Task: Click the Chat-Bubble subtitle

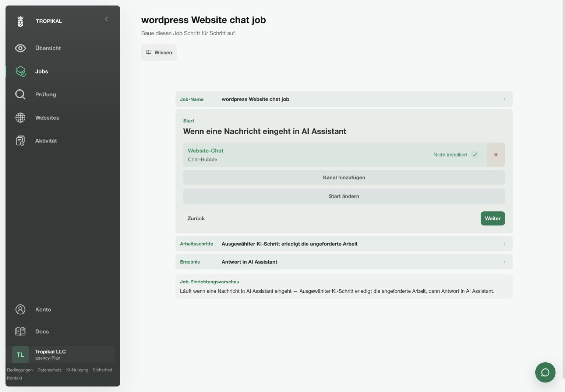Action: 202,159
